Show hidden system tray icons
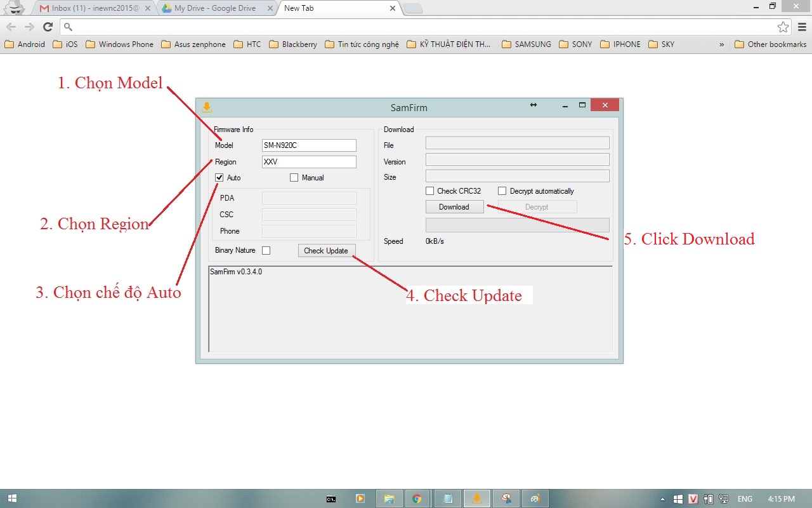812x508 pixels. point(663,499)
